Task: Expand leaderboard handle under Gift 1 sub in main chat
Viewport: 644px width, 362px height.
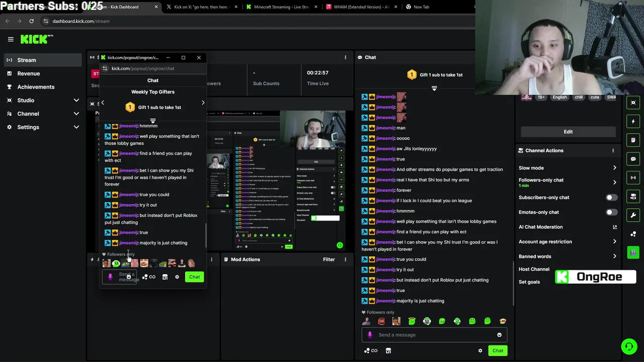Action: 434,88
